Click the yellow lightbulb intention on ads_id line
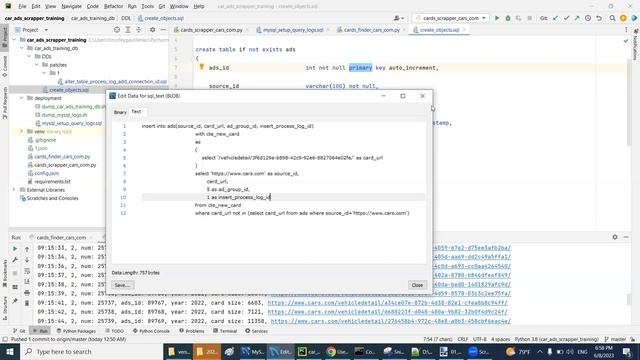 202,67
